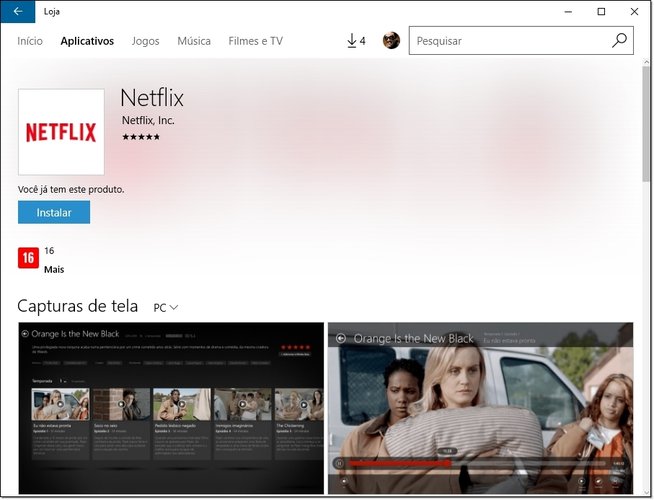Click the scrollbar up arrow
This screenshot has height=500, width=654.
click(646, 62)
